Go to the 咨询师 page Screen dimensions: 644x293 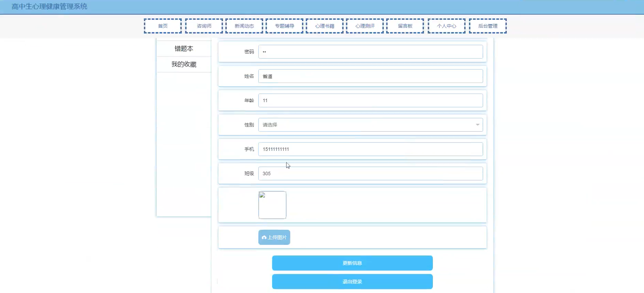[x=204, y=26]
